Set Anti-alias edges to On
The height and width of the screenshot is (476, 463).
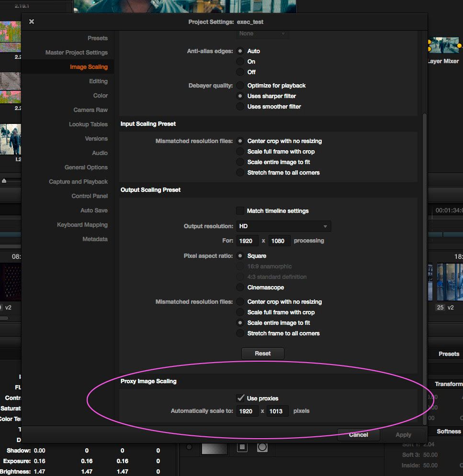coord(240,62)
